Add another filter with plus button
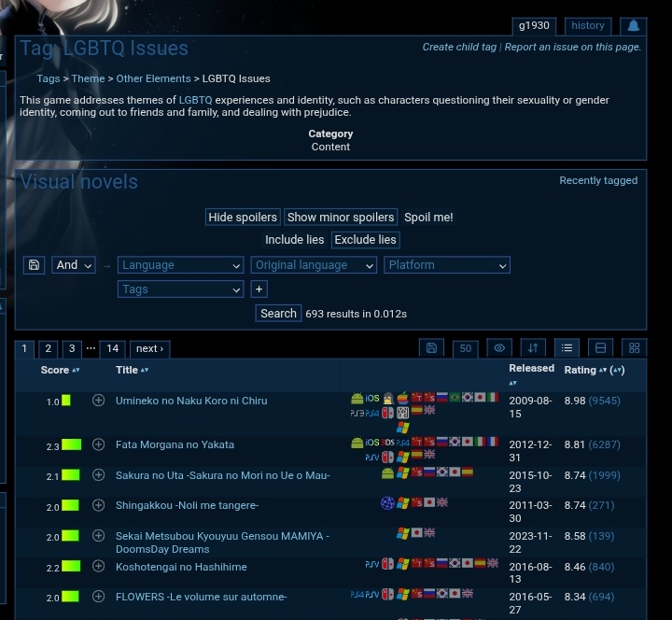This screenshot has height=620, width=672. coord(259,289)
